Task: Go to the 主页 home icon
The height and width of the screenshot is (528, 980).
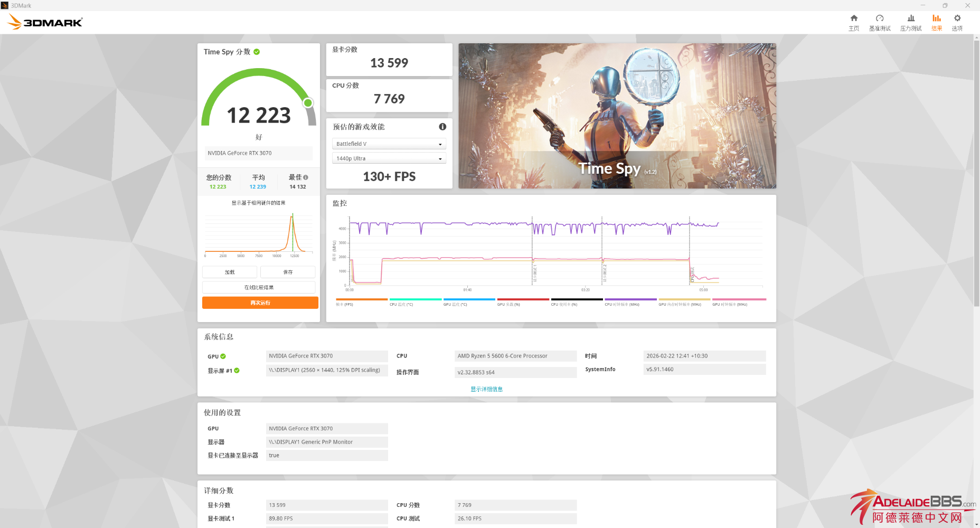Action: click(x=853, y=22)
